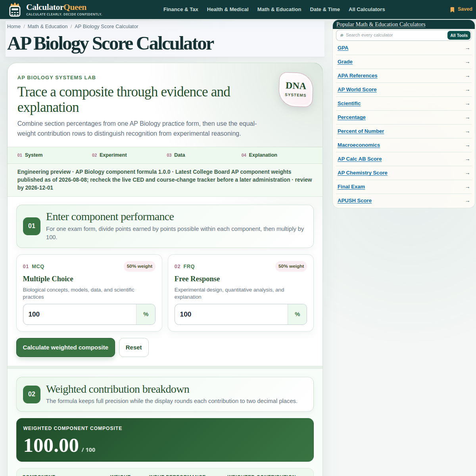Viewport: 476px width, 476px height.
Task: Click the search magnifier icon in sidebar
Action: tap(342, 35)
